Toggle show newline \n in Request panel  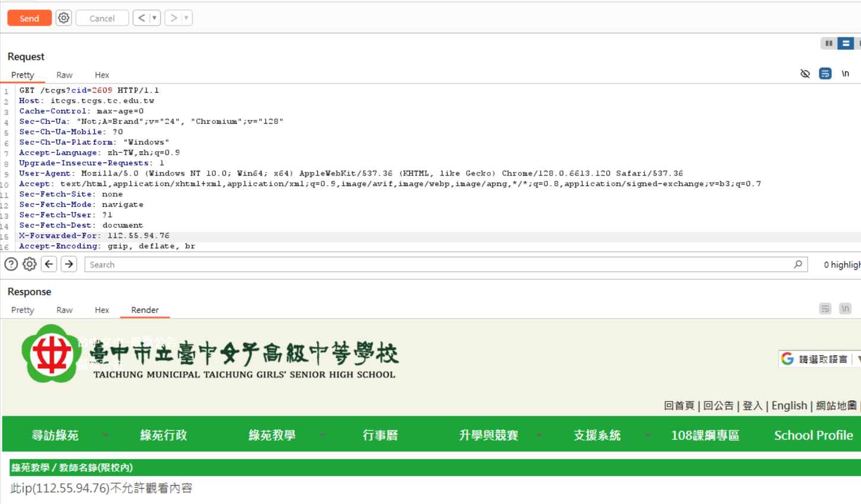(x=845, y=74)
